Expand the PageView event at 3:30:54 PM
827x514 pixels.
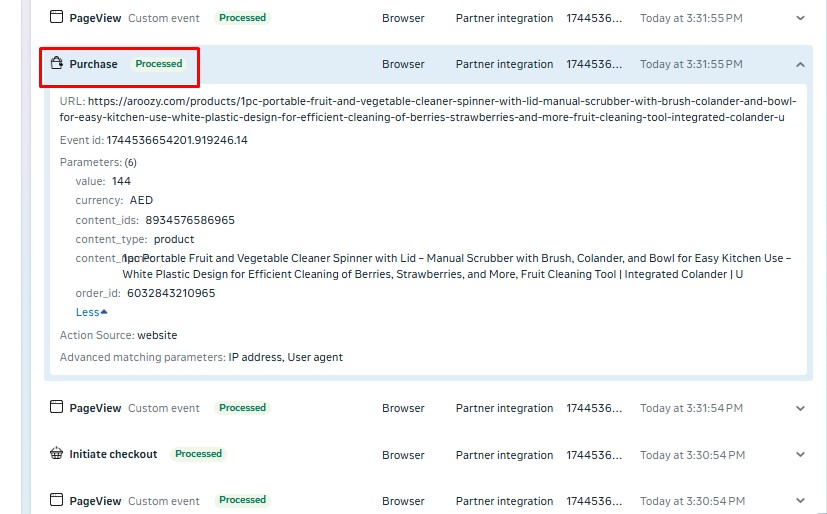[800, 500]
